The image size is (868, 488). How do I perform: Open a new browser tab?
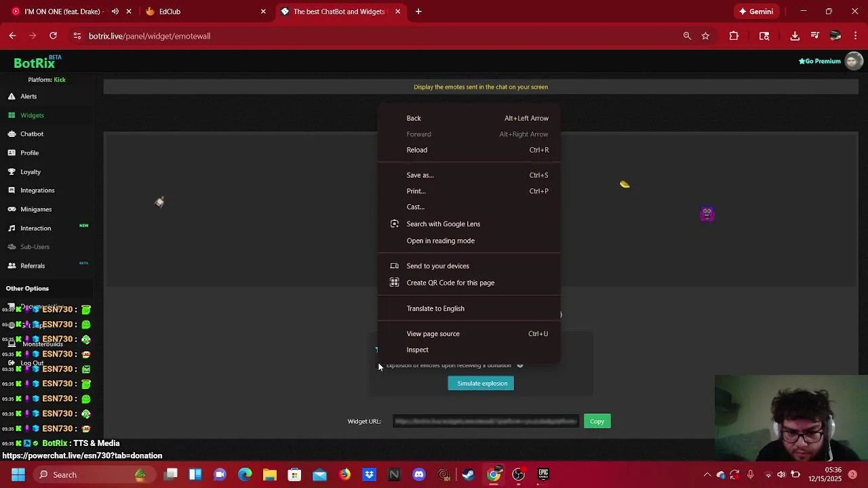point(418,12)
